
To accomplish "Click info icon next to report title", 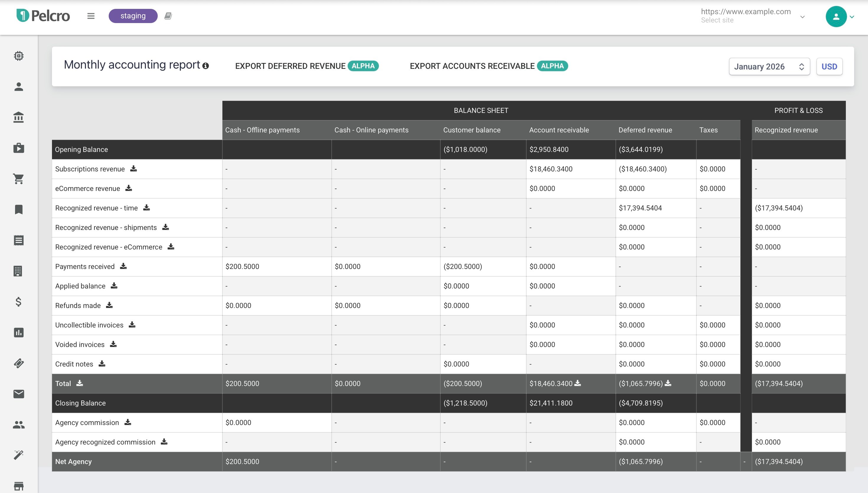I will pyautogui.click(x=206, y=66).
